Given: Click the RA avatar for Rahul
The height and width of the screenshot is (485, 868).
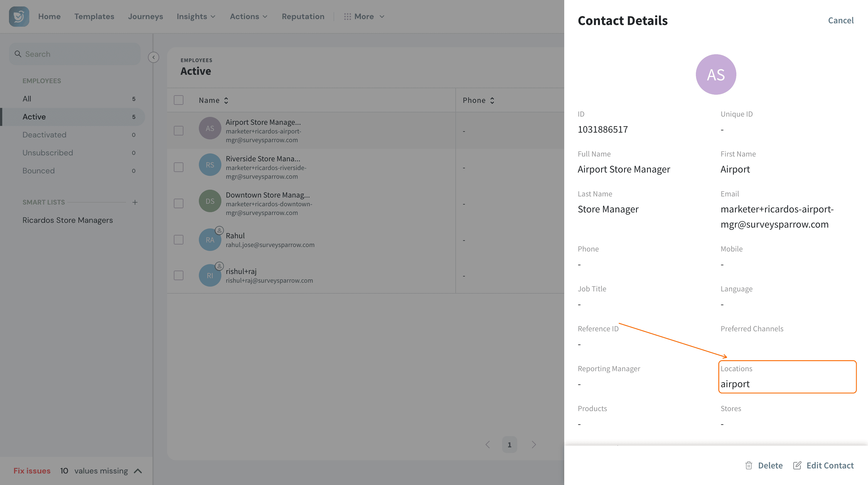Looking at the screenshot, I should point(210,240).
